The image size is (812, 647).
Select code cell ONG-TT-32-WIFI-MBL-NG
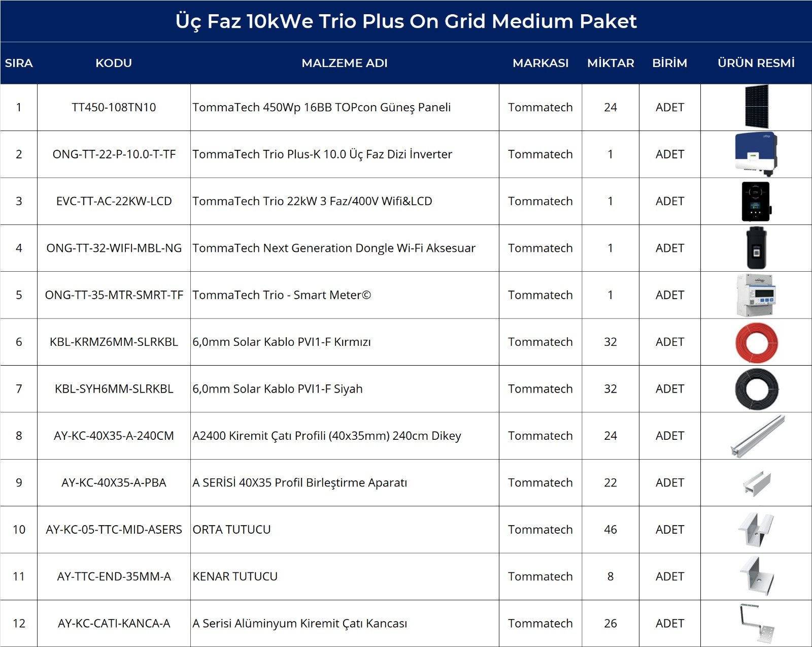[114, 248]
